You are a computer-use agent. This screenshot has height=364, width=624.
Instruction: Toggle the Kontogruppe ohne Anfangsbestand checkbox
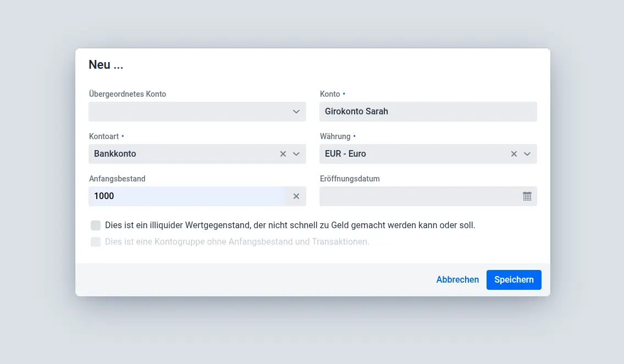[96, 242]
